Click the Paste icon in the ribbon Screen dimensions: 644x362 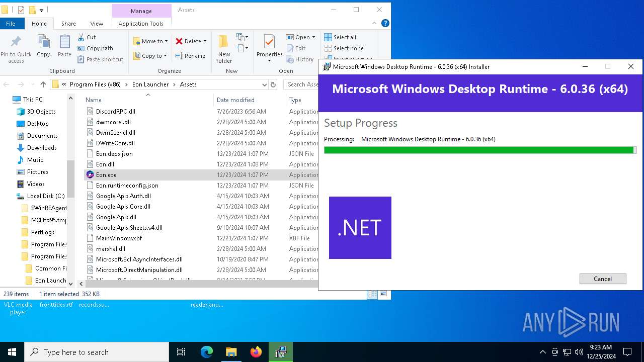pyautogui.click(x=64, y=42)
